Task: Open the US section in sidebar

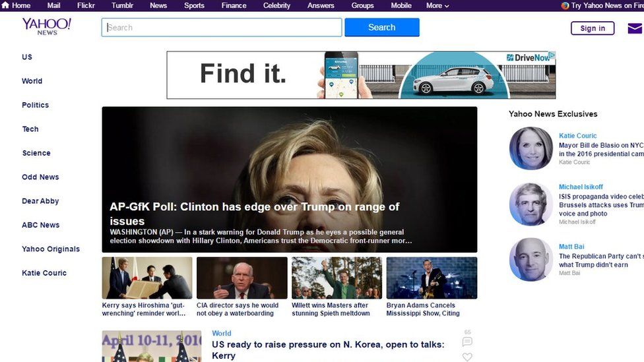Action: (x=27, y=57)
